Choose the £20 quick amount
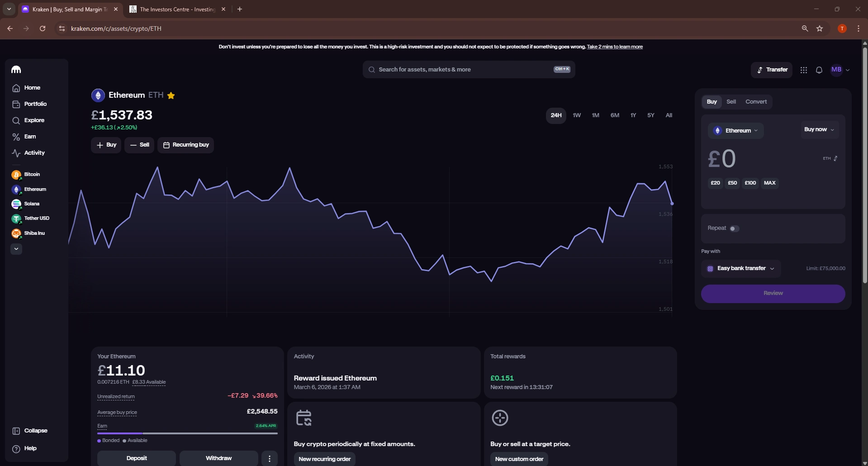Viewport: 868px width, 466px height. pos(715,183)
